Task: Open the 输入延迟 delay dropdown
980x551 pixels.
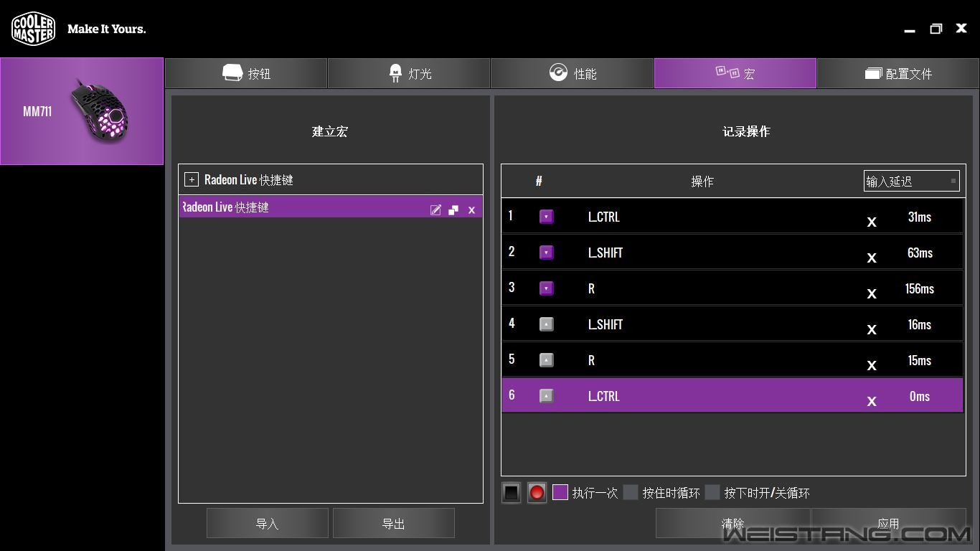Action: point(911,181)
